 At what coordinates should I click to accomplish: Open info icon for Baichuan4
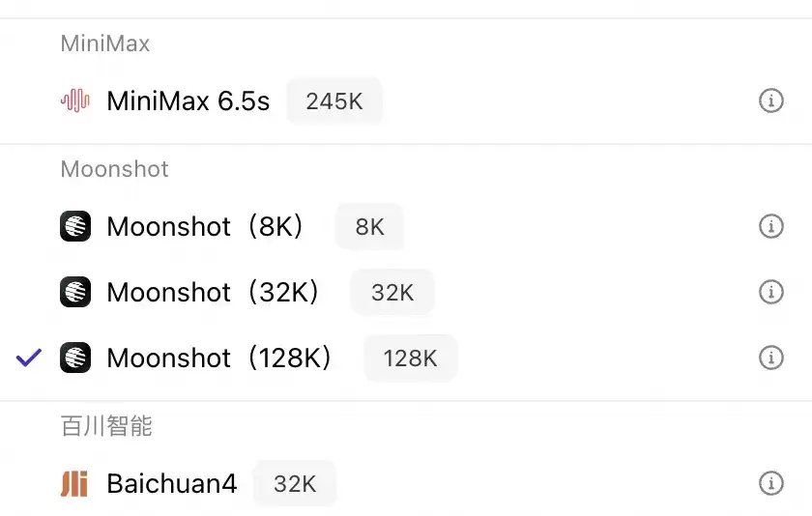770,483
